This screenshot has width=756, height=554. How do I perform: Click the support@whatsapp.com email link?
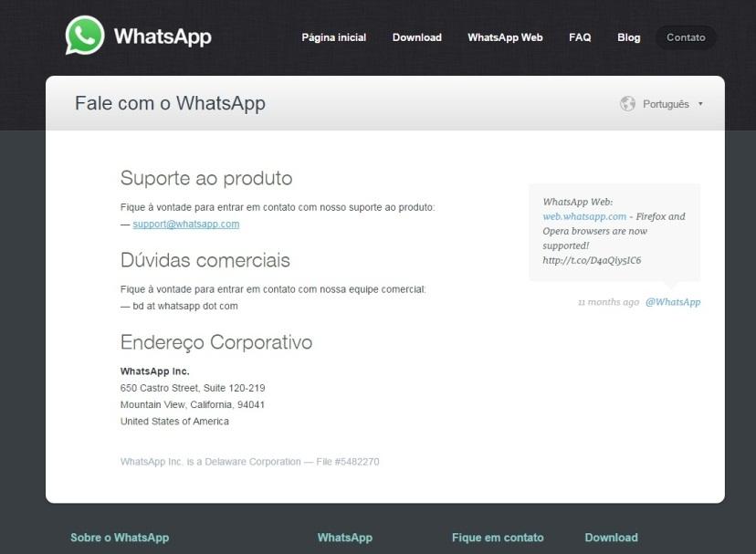186,225
